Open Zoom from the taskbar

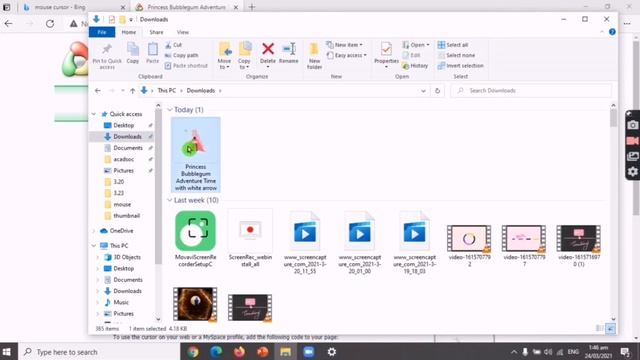[x=309, y=351]
